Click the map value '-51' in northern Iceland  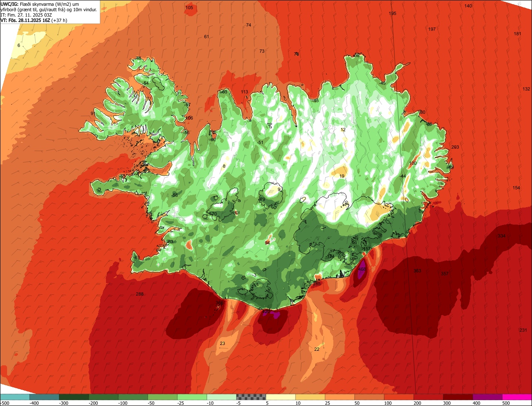tap(260, 142)
